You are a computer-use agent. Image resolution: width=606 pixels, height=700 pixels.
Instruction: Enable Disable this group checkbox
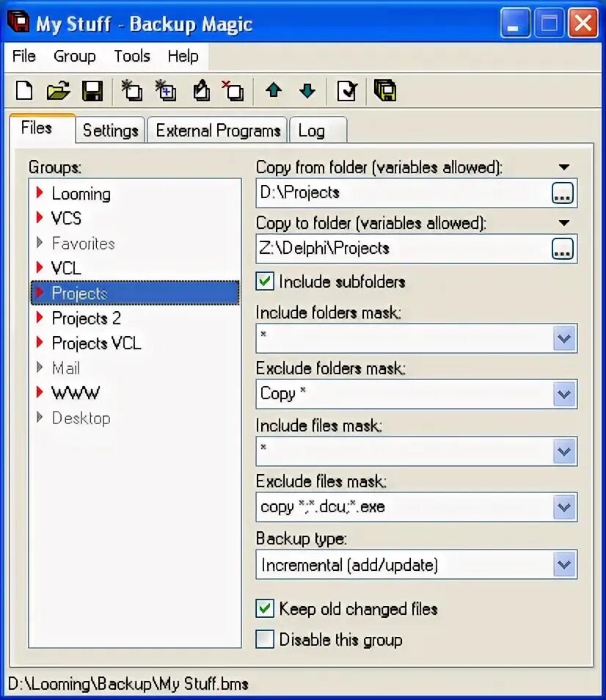click(x=265, y=639)
